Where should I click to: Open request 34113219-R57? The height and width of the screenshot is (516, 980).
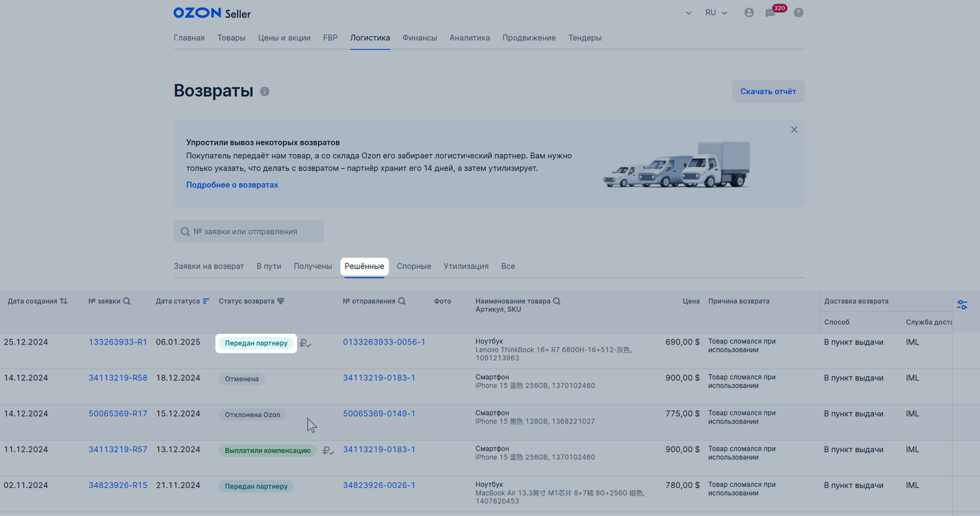[x=118, y=449]
